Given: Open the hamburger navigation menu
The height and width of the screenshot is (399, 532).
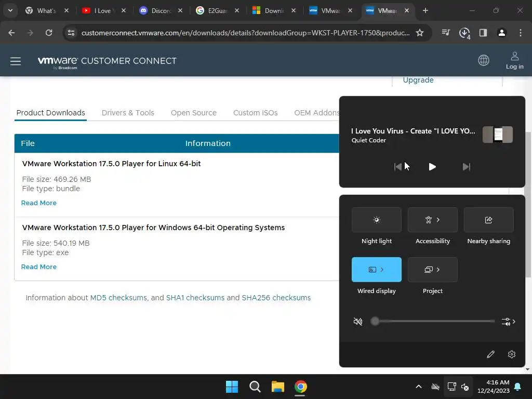Looking at the screenshot, I should point(16,61).
